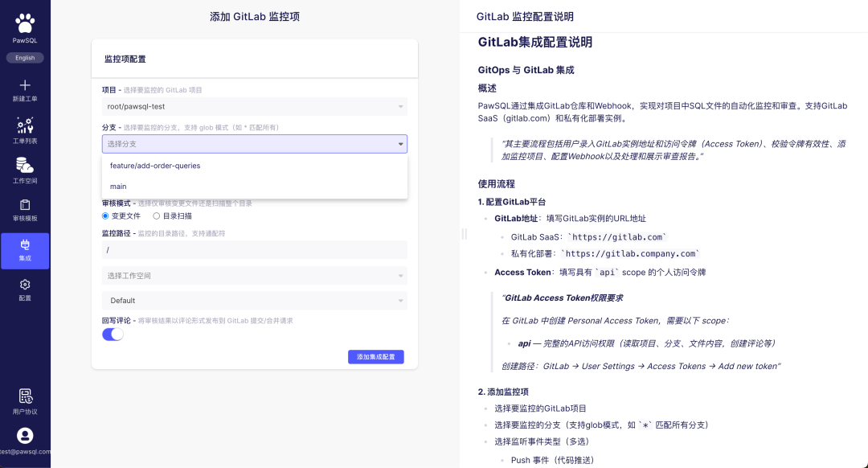868x468 pixels.
Task: Select the 目录扫描 radio button
Action: pyautogui.click(x=156, y=216)
